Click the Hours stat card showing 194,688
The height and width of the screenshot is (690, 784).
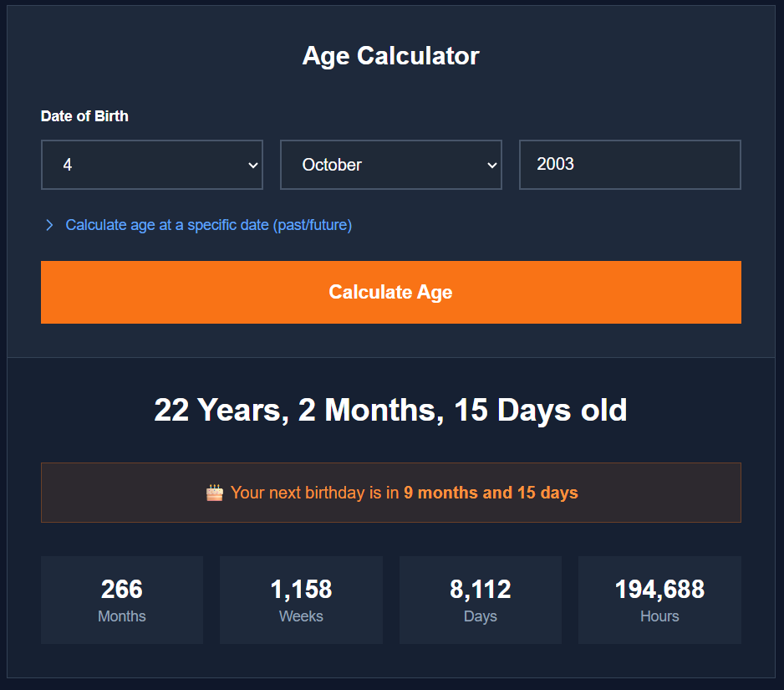659,600
